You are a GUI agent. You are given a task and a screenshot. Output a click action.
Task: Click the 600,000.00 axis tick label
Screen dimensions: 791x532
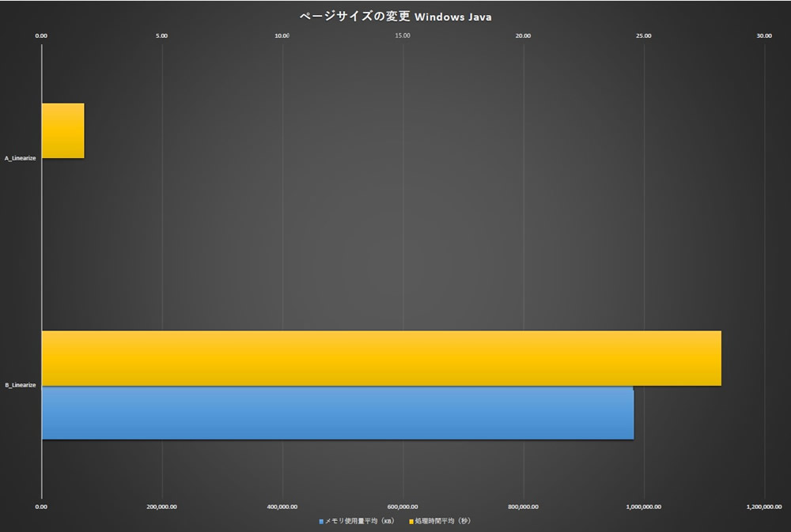click(403, 507)
